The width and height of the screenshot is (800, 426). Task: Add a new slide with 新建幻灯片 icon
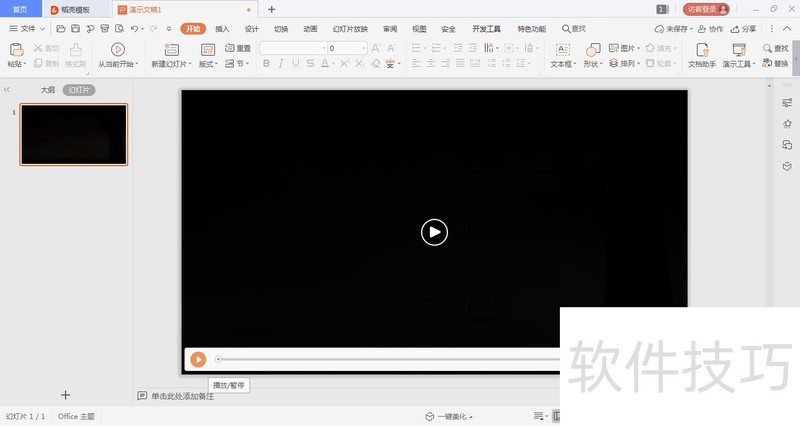(x=171, y=49)
